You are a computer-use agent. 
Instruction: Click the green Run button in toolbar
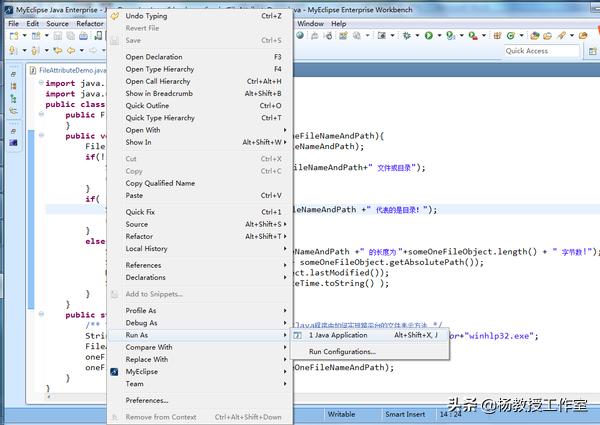(x=428, y=36)
